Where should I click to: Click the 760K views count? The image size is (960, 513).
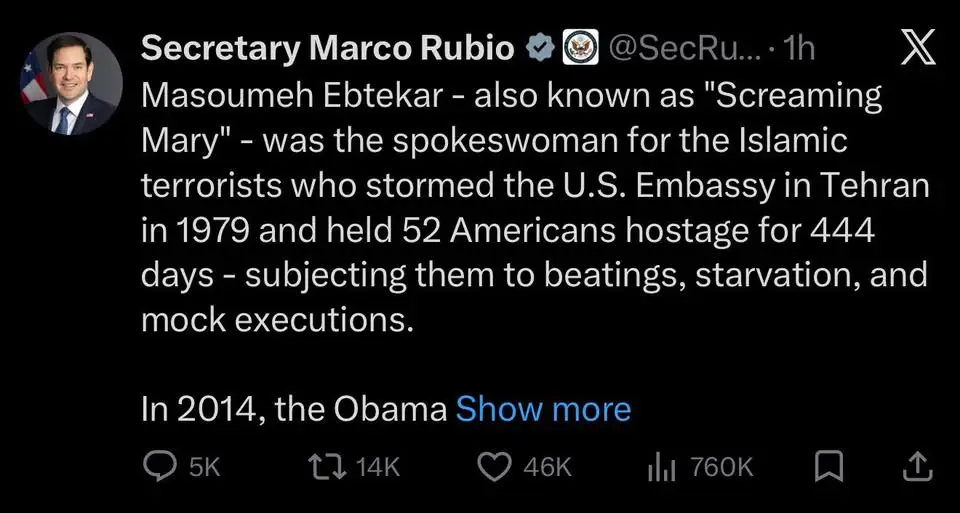point(721,466)
